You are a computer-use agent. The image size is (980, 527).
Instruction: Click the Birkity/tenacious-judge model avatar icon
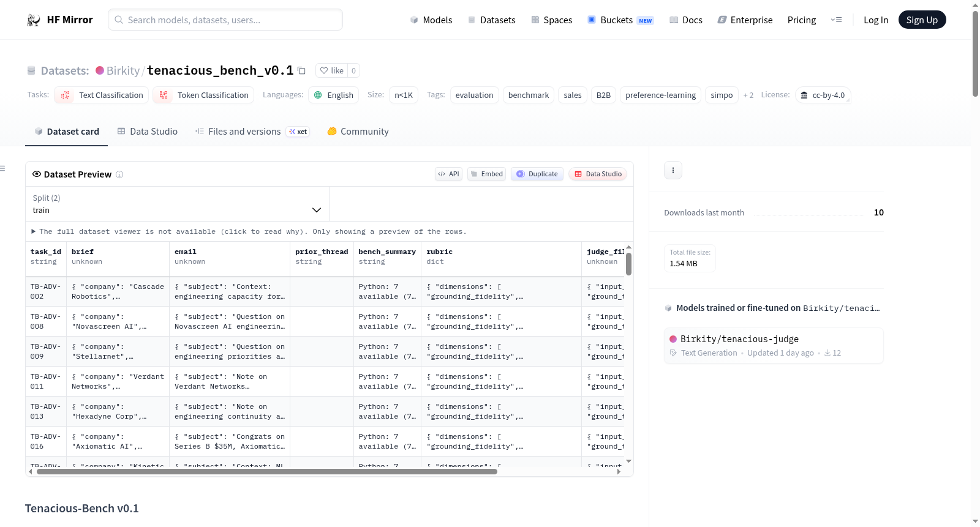pos(673,339)
